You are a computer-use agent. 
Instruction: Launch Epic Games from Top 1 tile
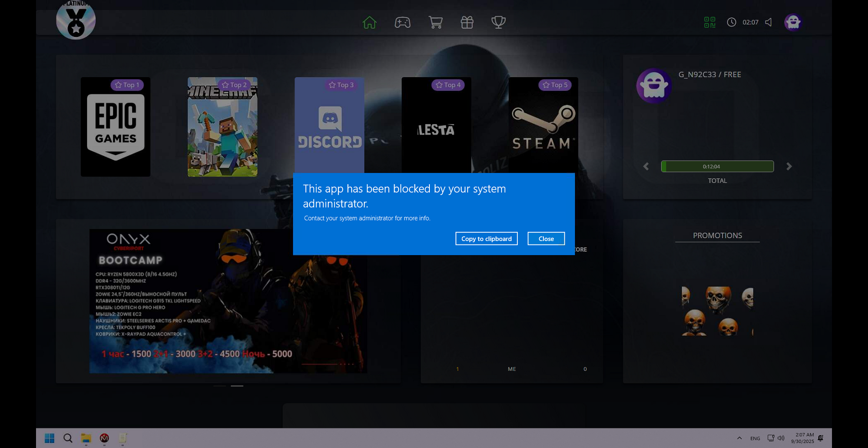point(115,127)
